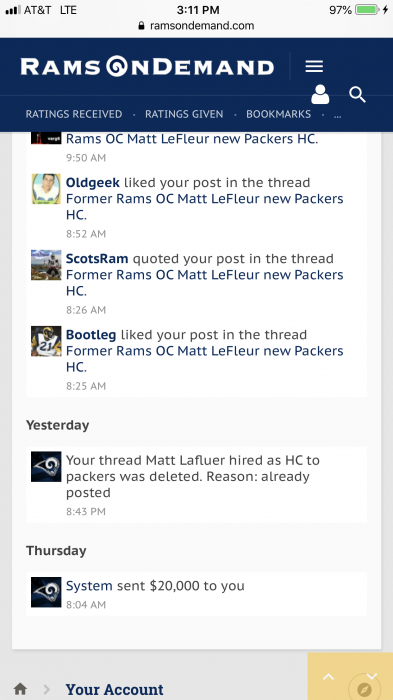
Task: Open the System sender link
Action: (x=89, y=586)
